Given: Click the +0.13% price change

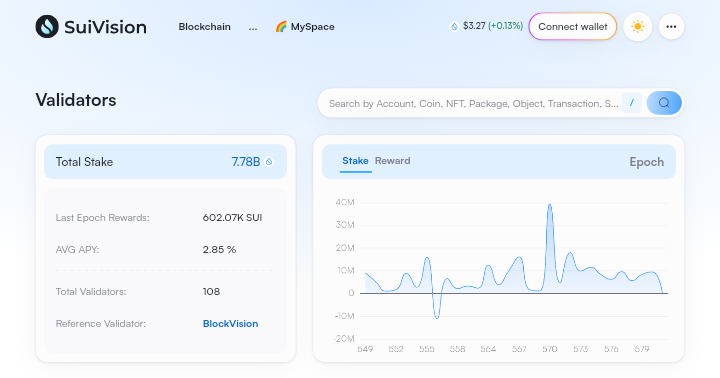Looking at the screenshot, I should (x=506, y=26).
